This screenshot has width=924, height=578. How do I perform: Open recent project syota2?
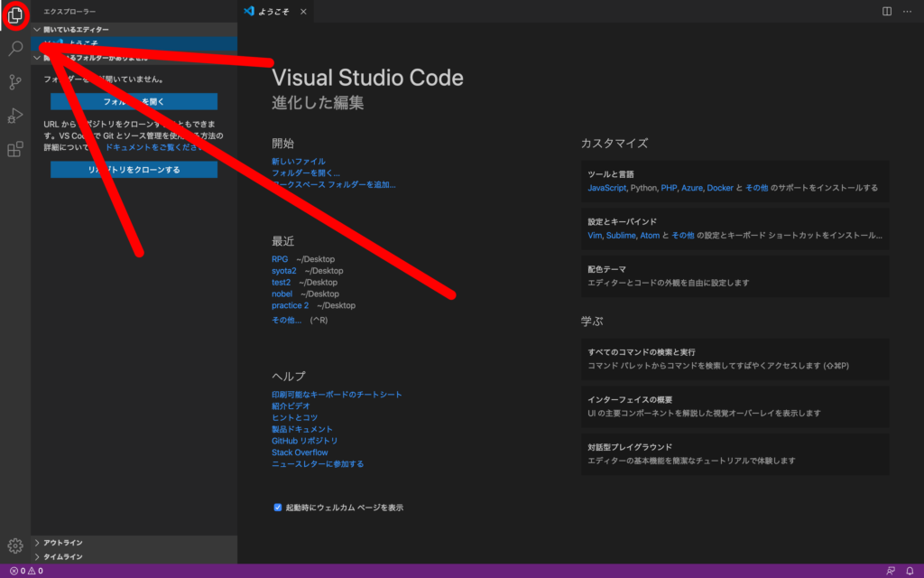283,271
